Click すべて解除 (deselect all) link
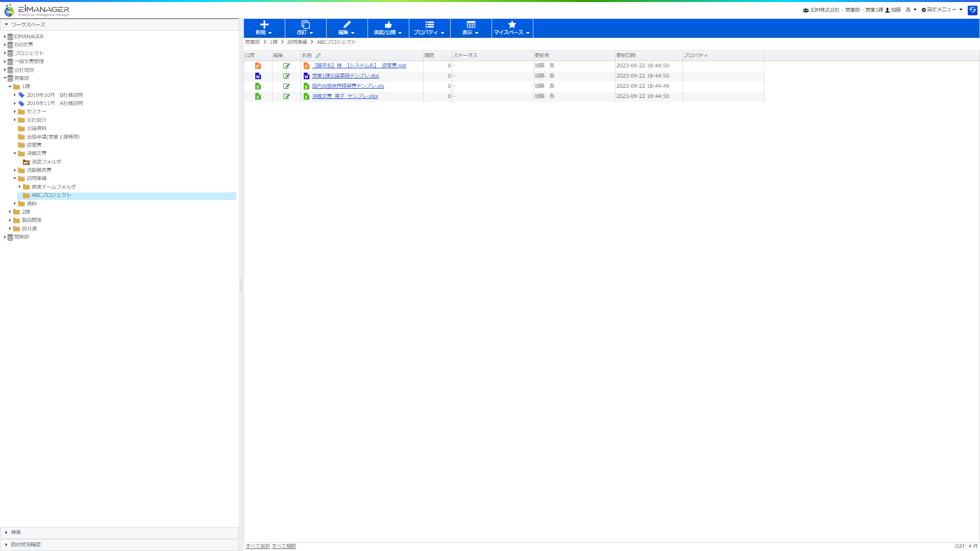Image resolution: width=980 pixels, height=551 pixels. coord(284,546)
